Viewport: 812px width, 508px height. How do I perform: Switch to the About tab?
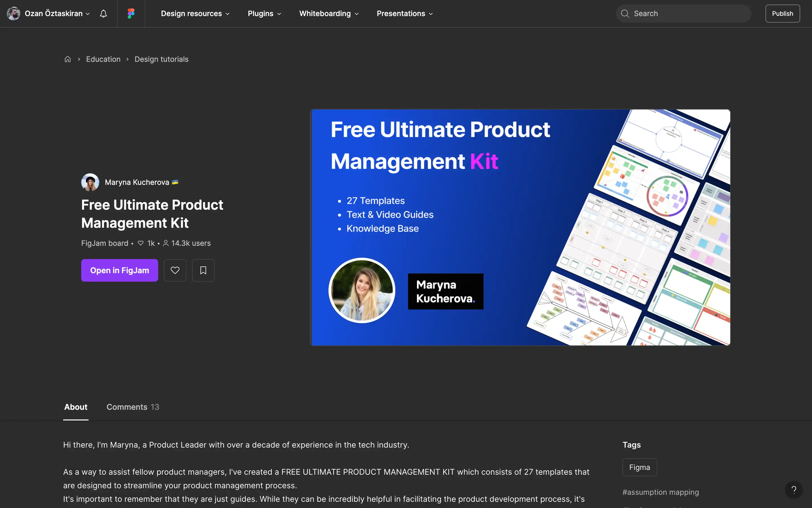pyautogui.click(x=76, y=407)
